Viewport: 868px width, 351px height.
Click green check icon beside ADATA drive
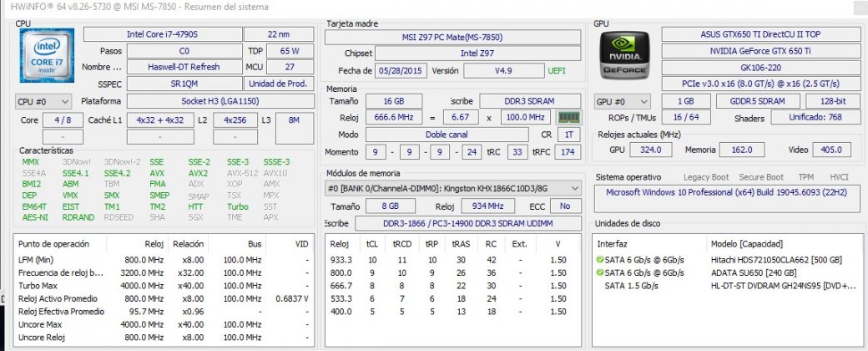(599, 272)
